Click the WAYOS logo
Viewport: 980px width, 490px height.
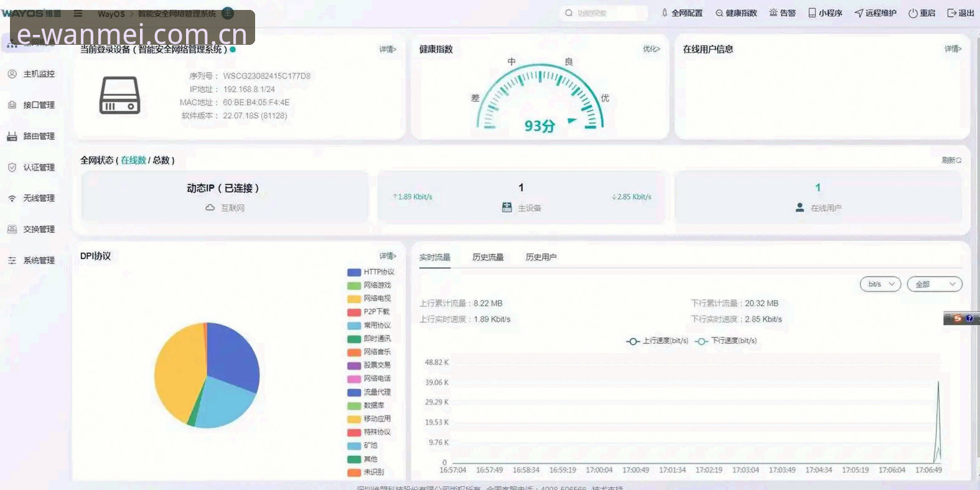31,13
